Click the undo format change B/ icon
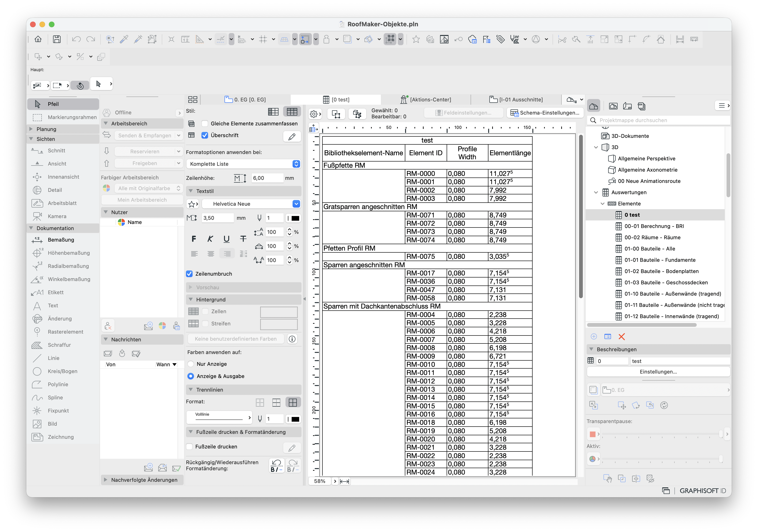The image size is (758, 532). point(277,466)
